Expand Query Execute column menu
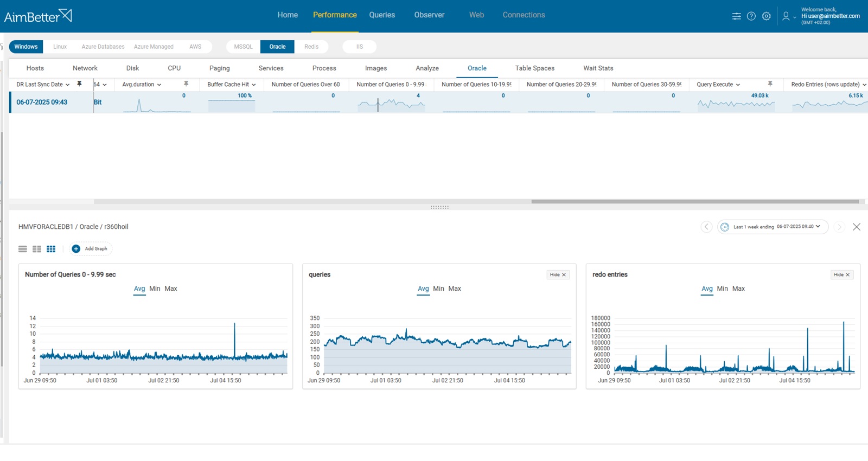The image size is (868, 461). coord(738,85)
